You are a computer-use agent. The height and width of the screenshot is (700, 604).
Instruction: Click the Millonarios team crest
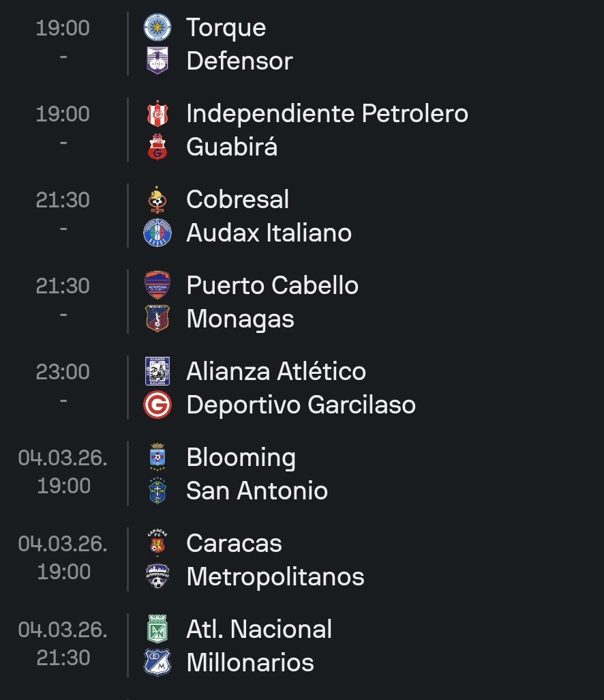pyautogui.click(x=157, y=662)
